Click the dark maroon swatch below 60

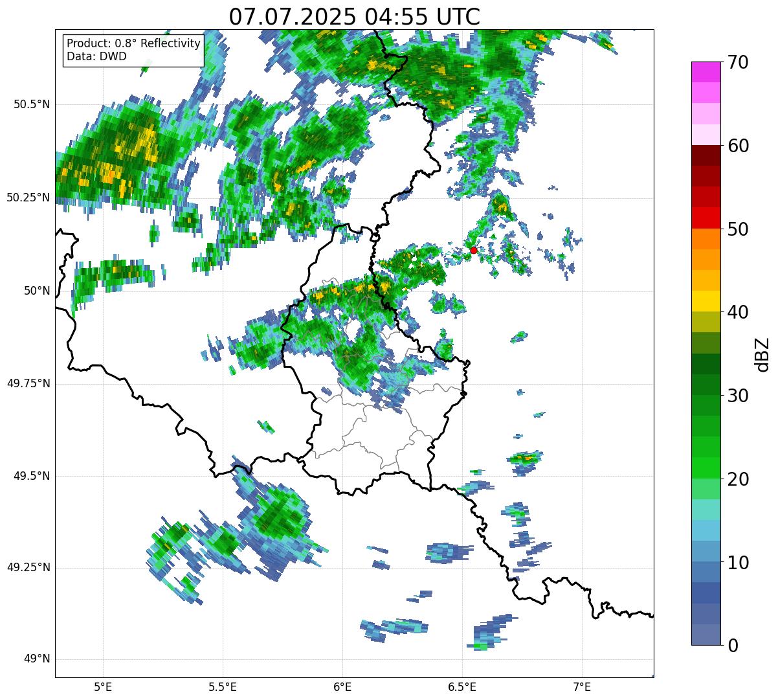pyautogui.click(x=706, y=155)
